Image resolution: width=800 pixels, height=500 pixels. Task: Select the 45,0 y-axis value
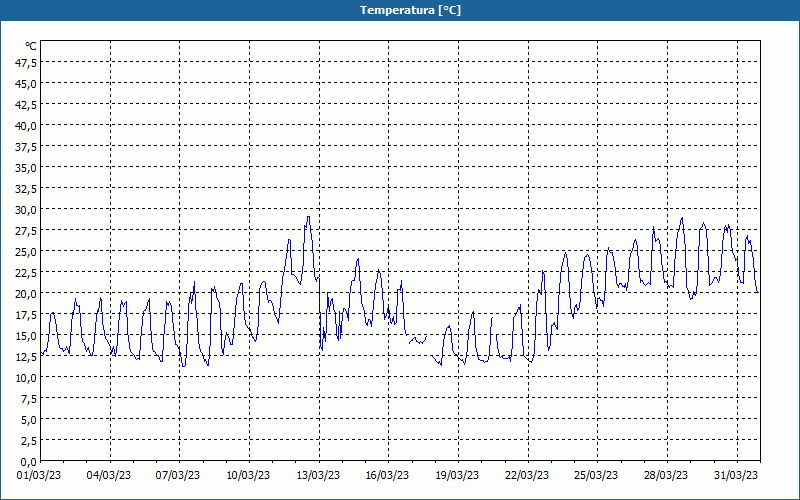[x=27, y=84]
